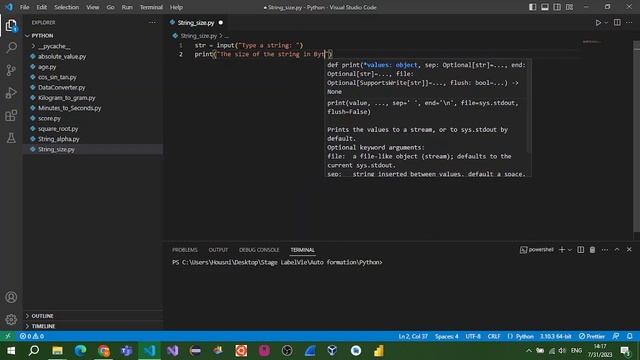This screenshot has width=640, height=360.
Task: Open the run options dropdown arrow
Action: [606, 23]
